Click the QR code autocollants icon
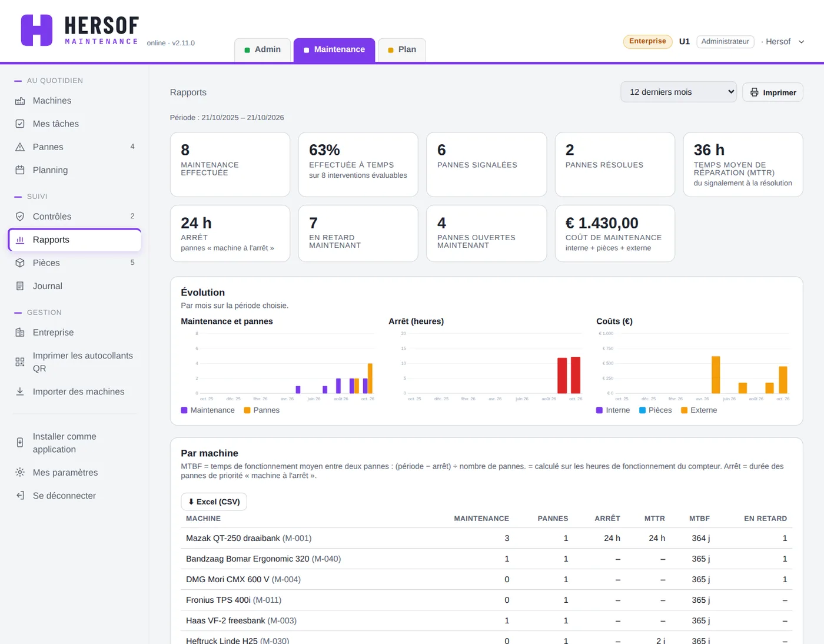This screenshot has width=824, height=644. coord(20,362)
